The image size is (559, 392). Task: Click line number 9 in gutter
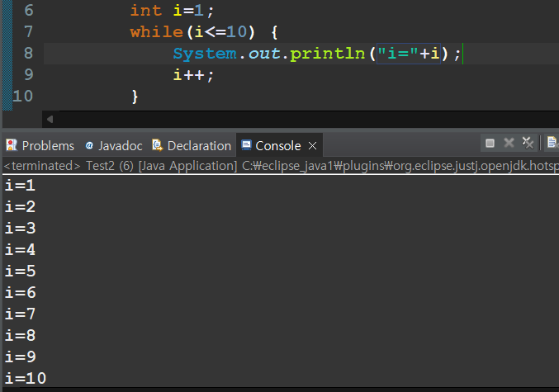point(29,74)
